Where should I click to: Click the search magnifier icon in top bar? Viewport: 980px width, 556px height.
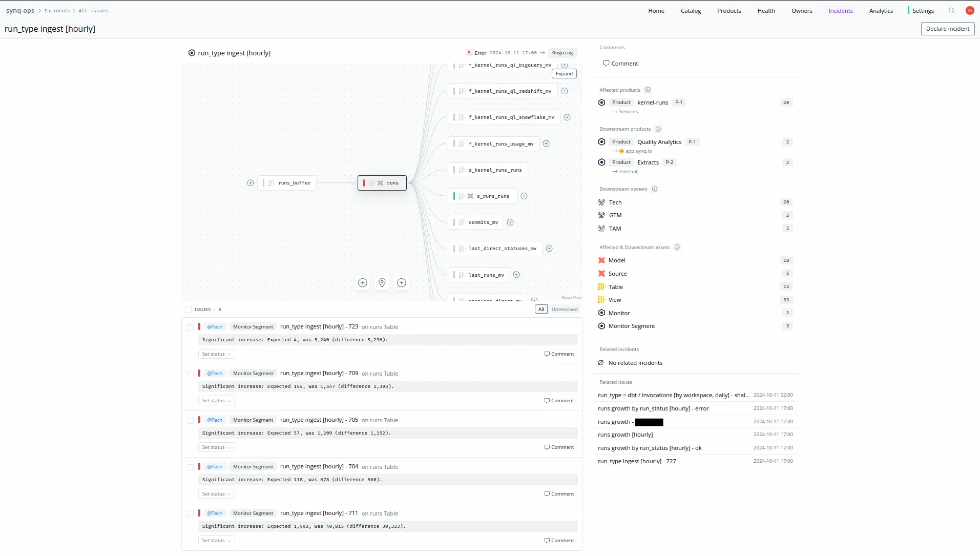pyautogui.click(x=951, y=11)
